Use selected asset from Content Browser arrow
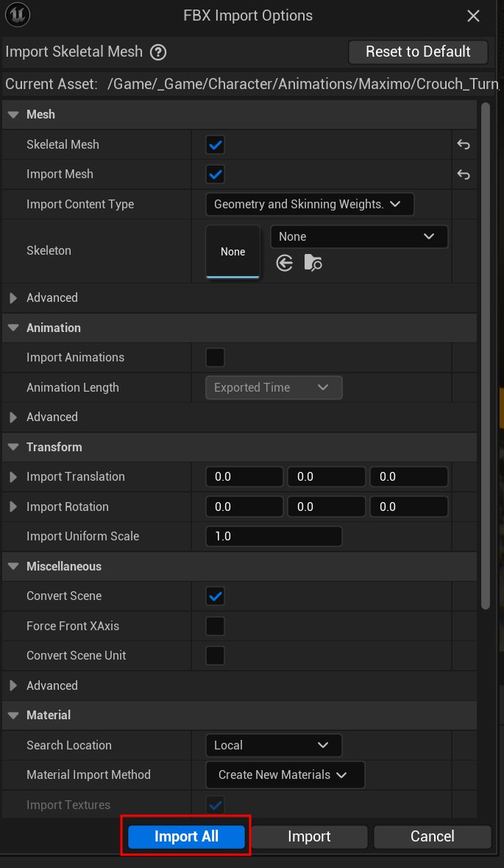 [284, 264]
